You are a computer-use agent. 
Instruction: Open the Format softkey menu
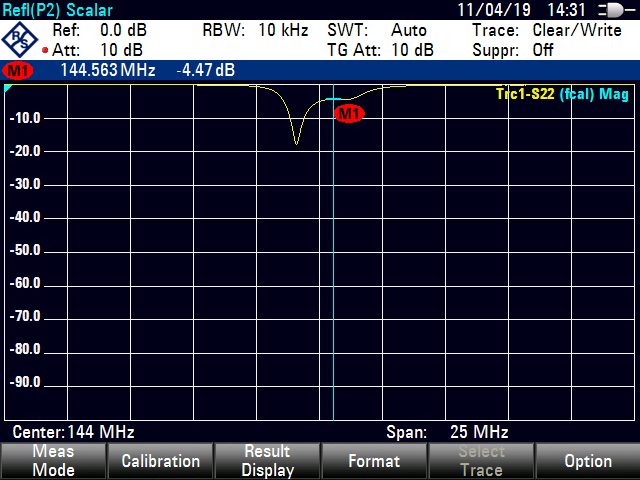point(374,461)
